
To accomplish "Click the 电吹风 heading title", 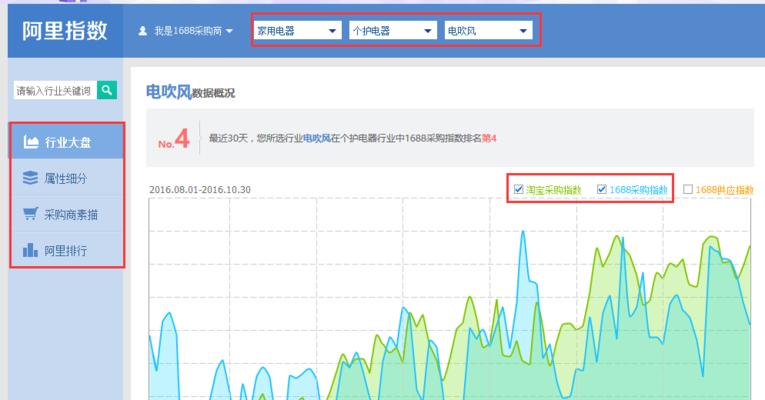I will [x=169, y=91].
